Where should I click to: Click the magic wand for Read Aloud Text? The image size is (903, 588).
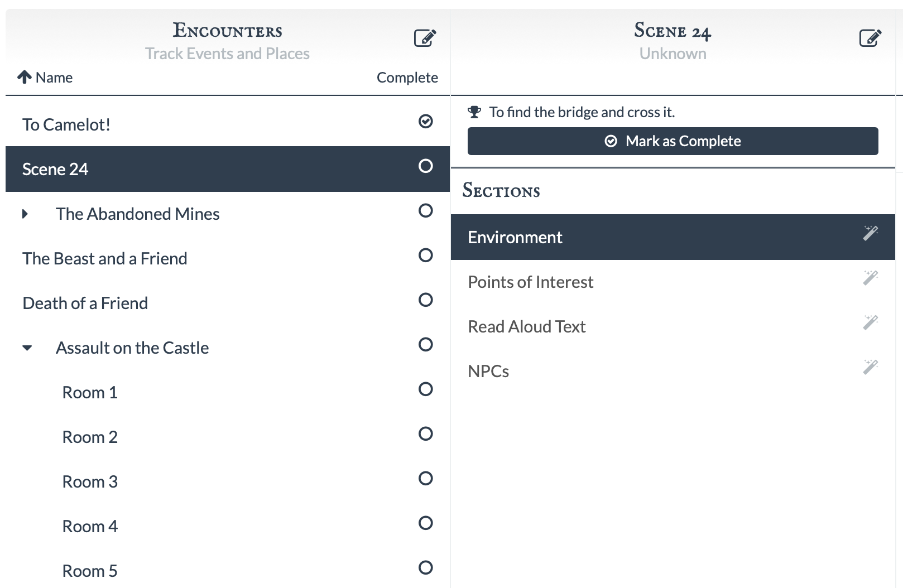pyautogui.click(x=871, y=322)
